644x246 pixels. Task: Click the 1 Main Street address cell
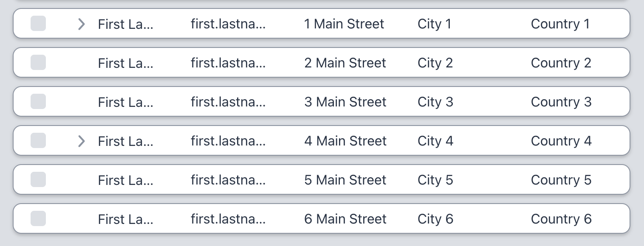[x=344, y=24]
